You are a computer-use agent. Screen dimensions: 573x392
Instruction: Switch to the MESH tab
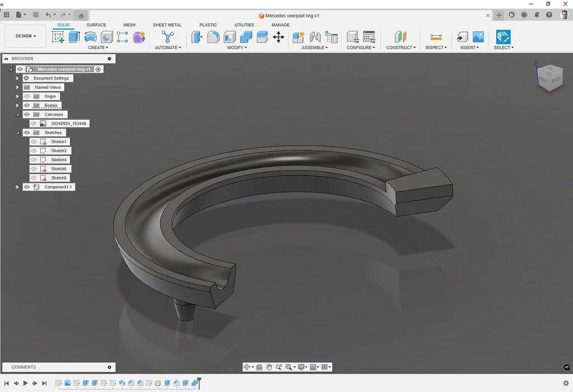(129, 25)
